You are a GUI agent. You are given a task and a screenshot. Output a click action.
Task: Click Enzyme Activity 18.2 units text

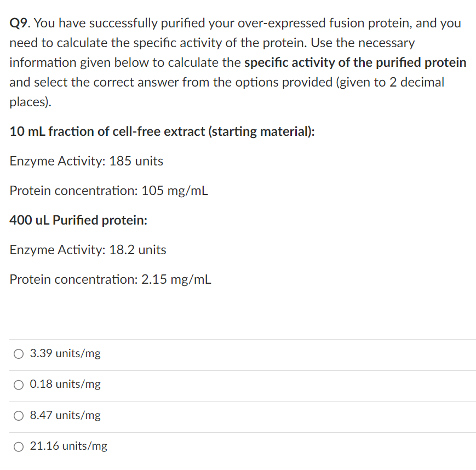pyautogui.click(x=88, y=250)
